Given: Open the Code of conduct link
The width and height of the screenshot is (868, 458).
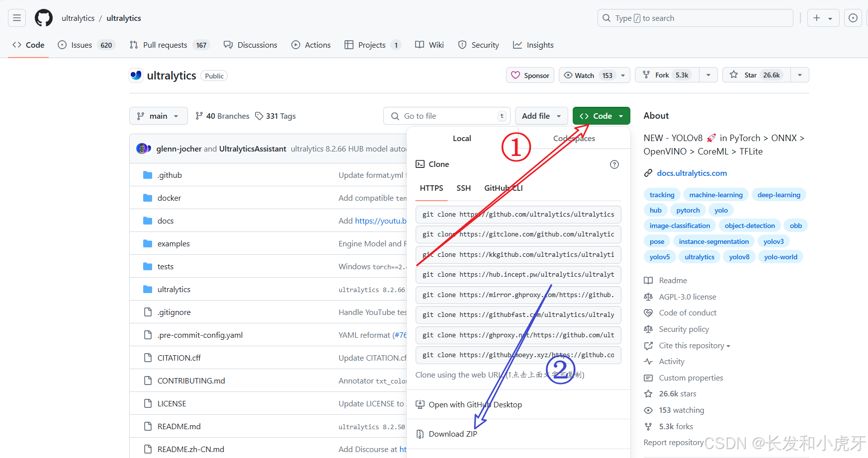Looking at the screenshot, I should coord(681,312).
